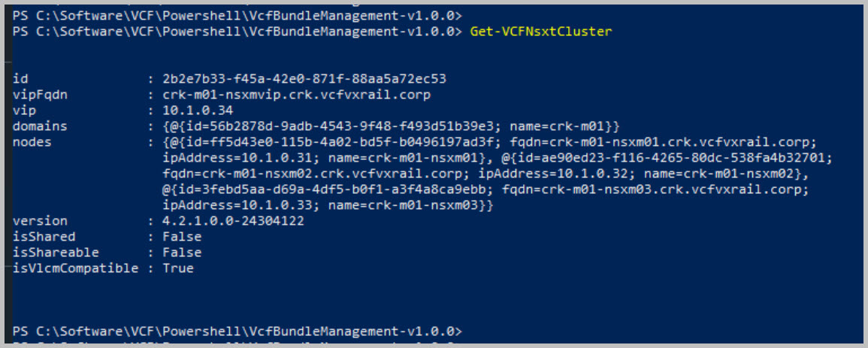Click the nodes field label
868x348 pixels.
click(32, 142)
